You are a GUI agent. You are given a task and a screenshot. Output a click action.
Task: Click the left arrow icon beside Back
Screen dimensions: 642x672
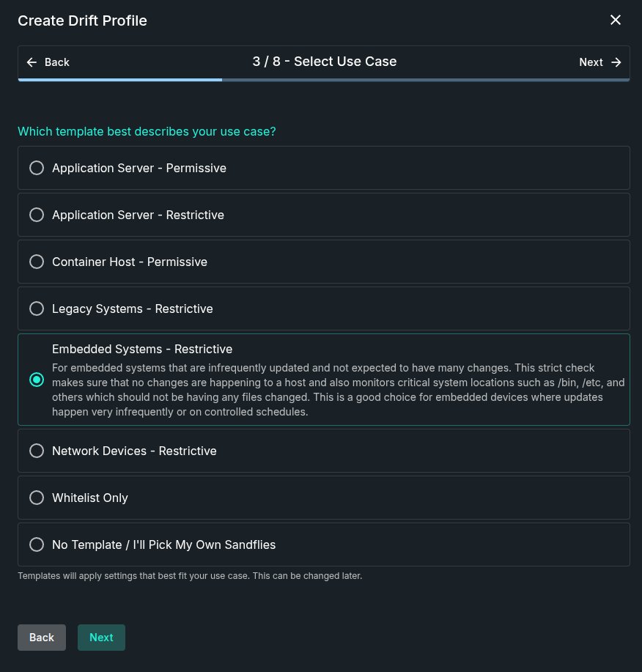tap(32, 62)
